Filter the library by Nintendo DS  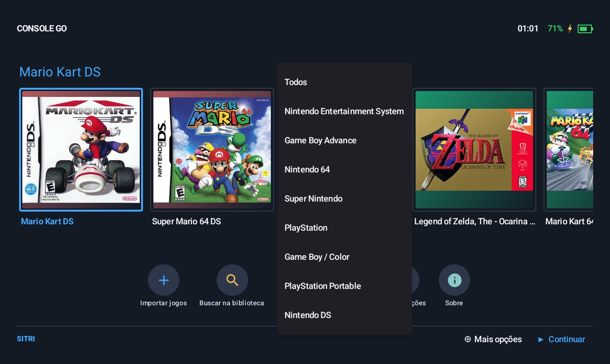pyautogui.click(x=345, y=315)
